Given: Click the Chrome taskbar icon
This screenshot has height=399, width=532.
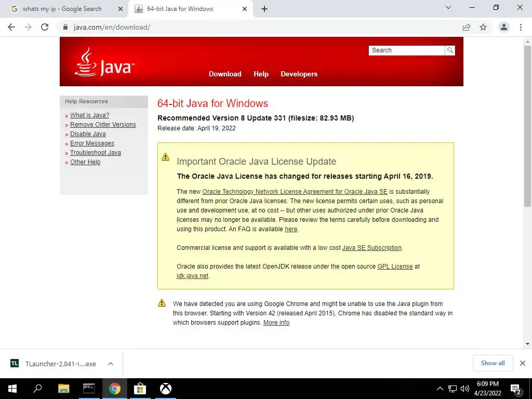Looking at the screenshot, I should click(x=115, y=389).
